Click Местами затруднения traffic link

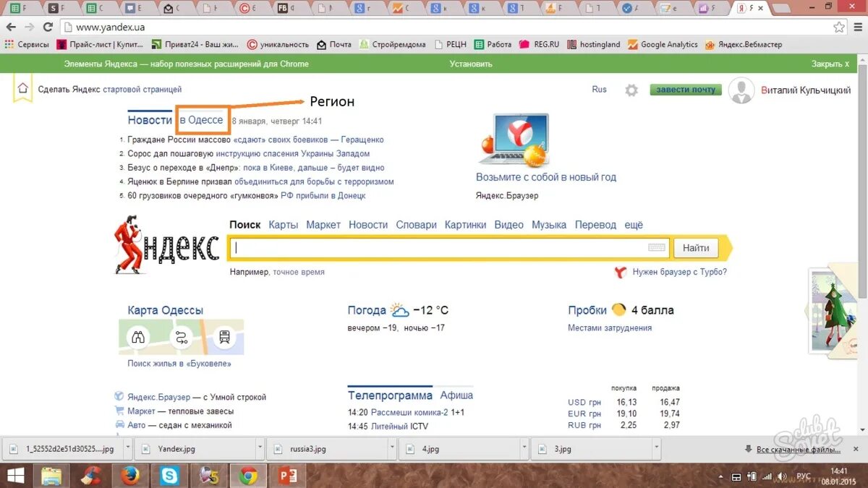point(610,328)
